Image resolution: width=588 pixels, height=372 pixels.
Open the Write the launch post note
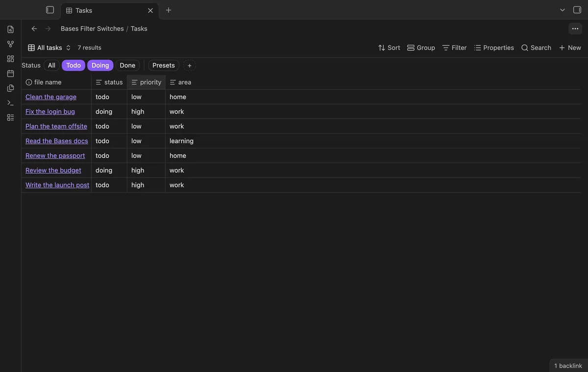point(57,185)
